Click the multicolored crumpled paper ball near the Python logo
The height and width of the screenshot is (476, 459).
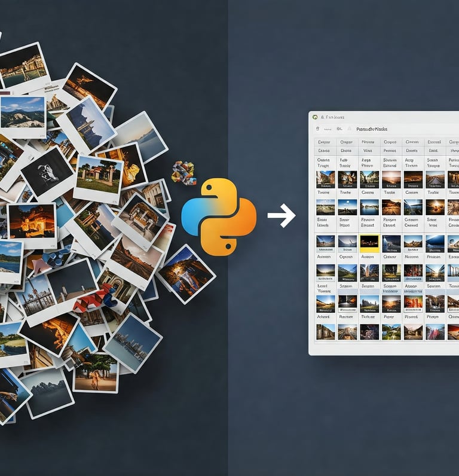184,173
